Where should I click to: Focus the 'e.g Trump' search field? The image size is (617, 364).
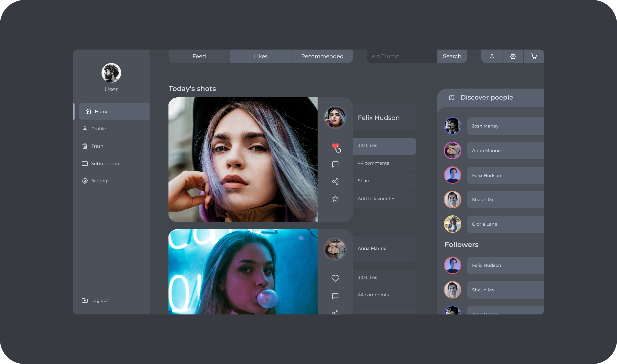(402, 56)
